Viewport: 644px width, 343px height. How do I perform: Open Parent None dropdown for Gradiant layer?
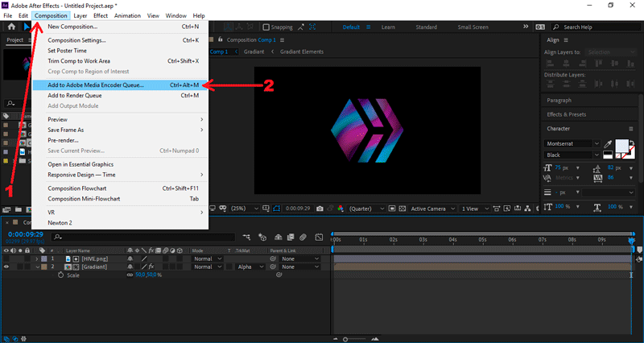point(299,267)
